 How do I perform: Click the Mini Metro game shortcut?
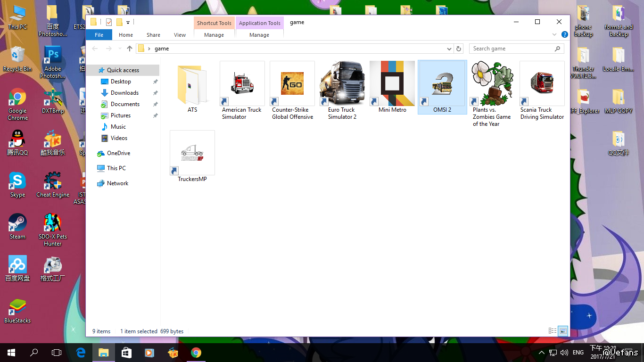tap(392, 84)
